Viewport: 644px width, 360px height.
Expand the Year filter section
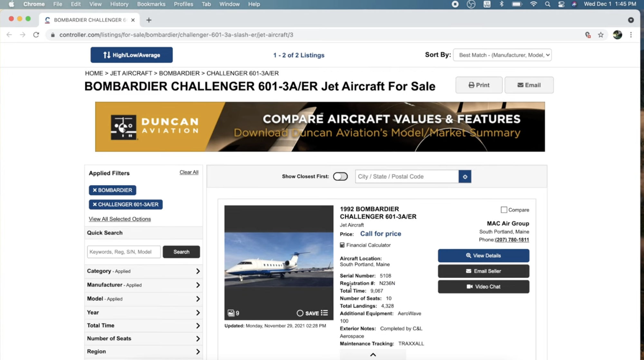tap(143, 312)
